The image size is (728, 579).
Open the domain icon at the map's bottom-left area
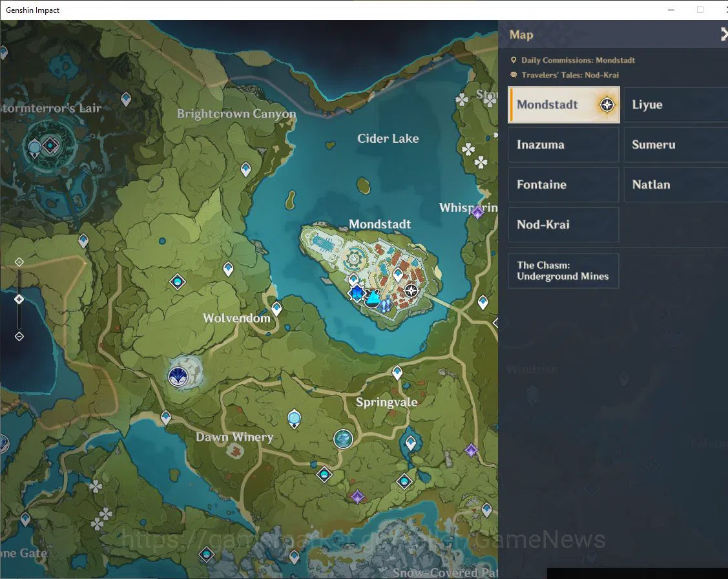tap(207, 554)
